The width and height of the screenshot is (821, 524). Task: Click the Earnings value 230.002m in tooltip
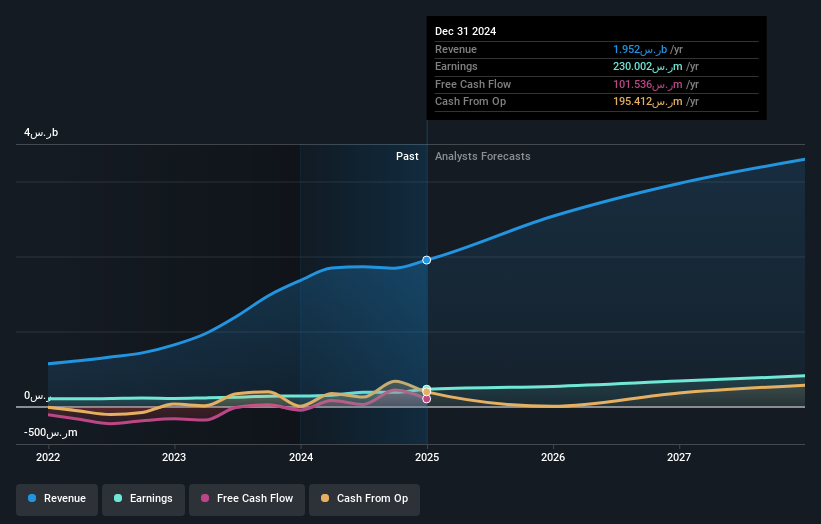tap(648, 66)
